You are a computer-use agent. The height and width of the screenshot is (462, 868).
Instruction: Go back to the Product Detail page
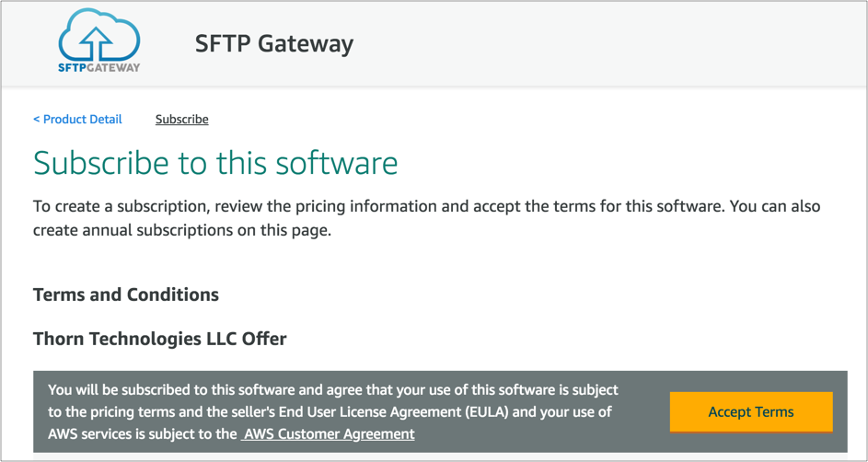[81, 120]
